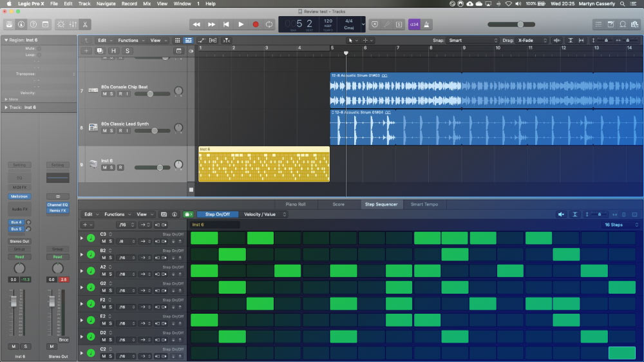Open Tracks area View menu
This screenshot has width=644, height=362.
click(x=158, y=41)
